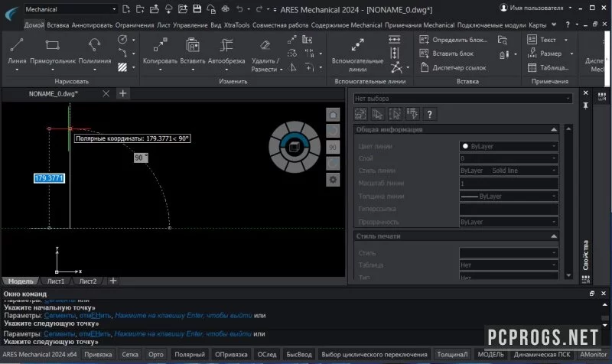The height and width of the screenshot is (364, 612).
Task: Open Вспомогательные линии construction lines tool
Action: [x=357, y=54]
